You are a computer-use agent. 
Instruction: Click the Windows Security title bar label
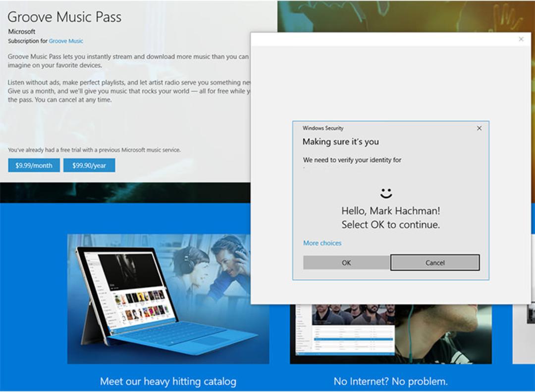point(323,128)
